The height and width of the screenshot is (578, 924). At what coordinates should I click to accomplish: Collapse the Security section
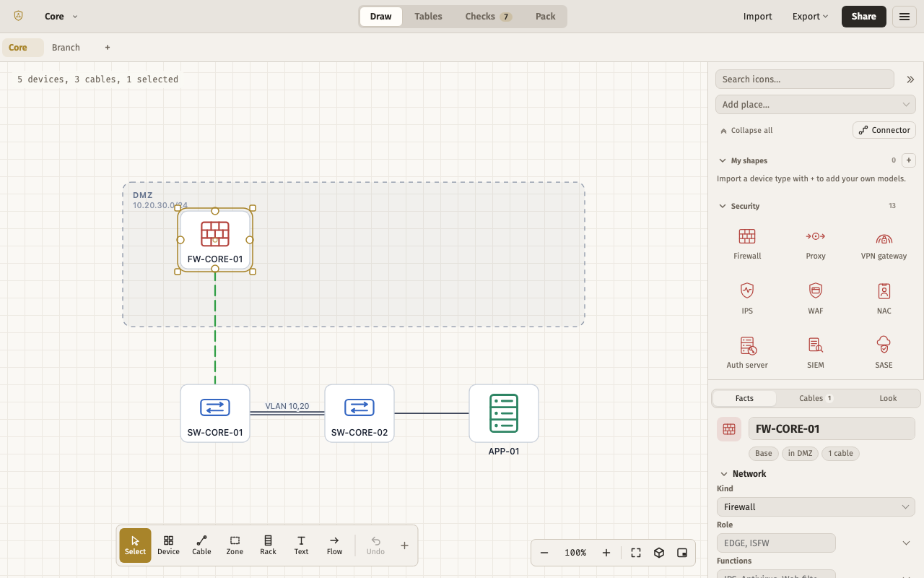click(739, 206)
